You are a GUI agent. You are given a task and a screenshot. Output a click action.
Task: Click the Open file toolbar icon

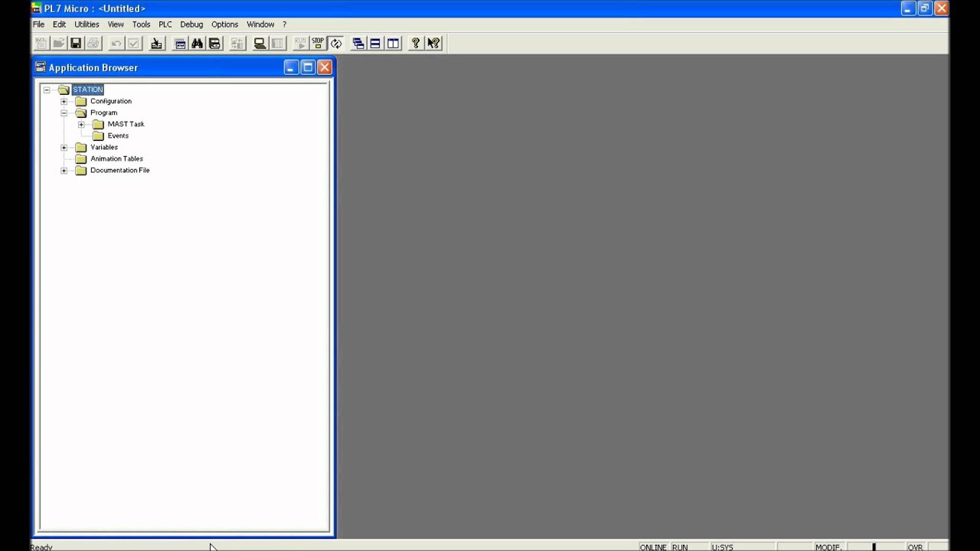59,44
